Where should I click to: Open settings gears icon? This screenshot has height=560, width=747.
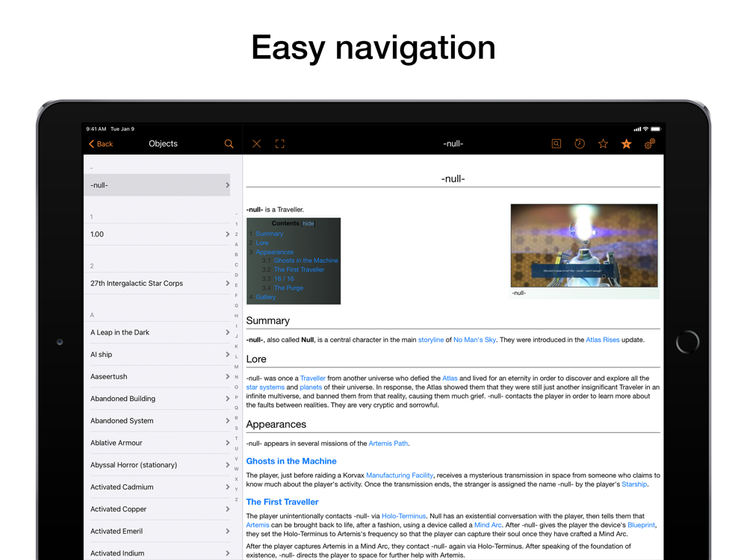point(650,144)
